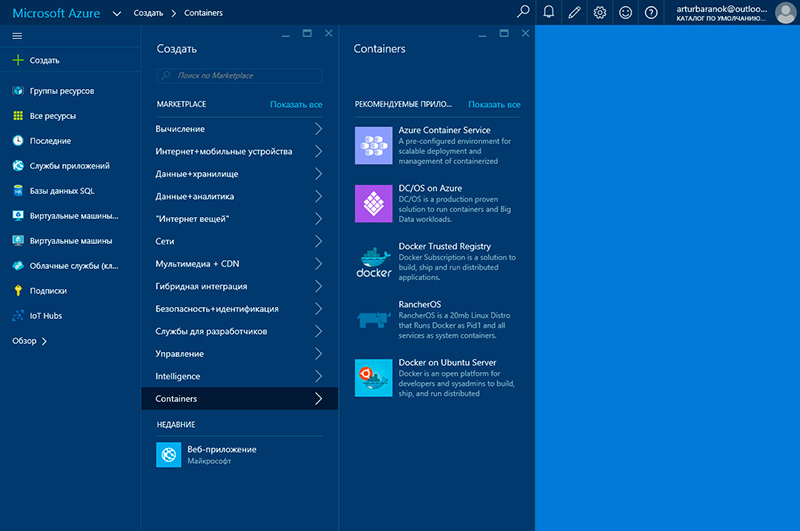The image size is (800, 531).
Task: Open the Гибридная интеграция category
Action: click(239, 286)
